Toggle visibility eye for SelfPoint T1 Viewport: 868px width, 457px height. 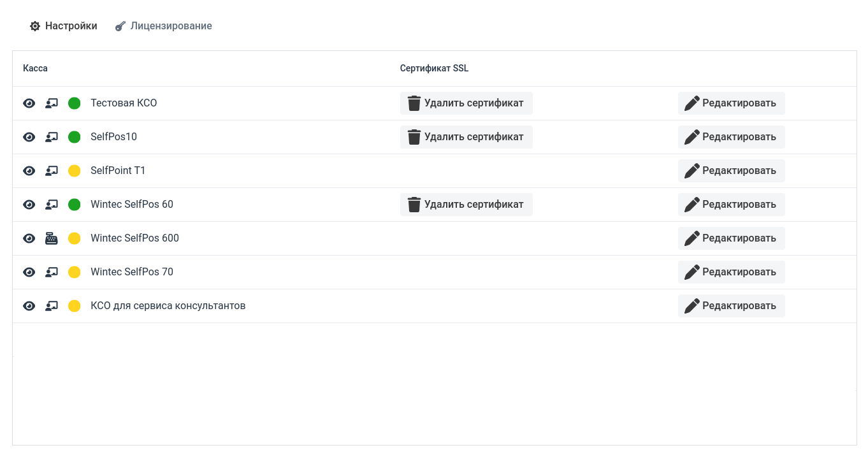pos(29,171)
